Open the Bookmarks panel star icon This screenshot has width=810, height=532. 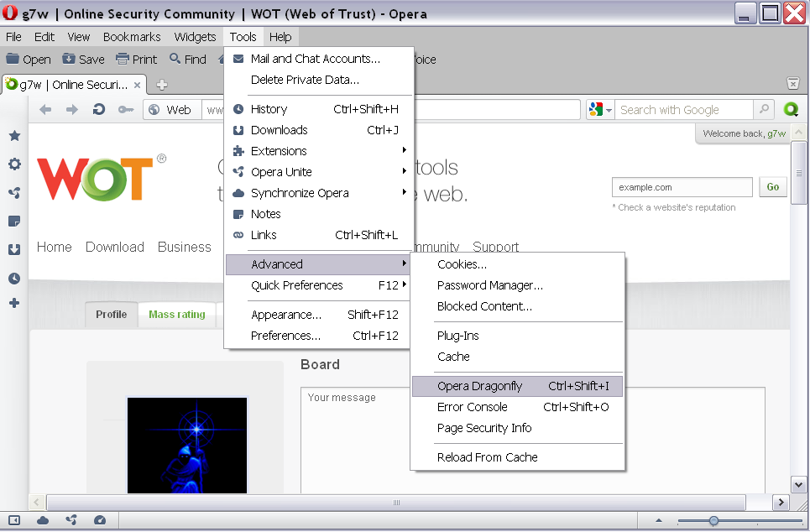point(14,136)
